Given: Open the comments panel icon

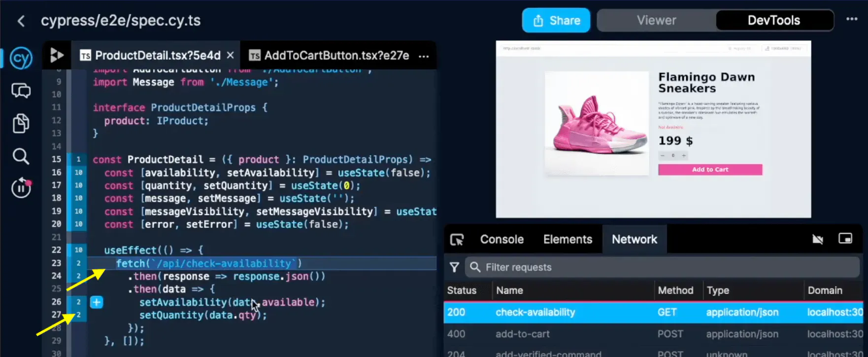Looking at the screenshot, I should [x=21, y=91].
